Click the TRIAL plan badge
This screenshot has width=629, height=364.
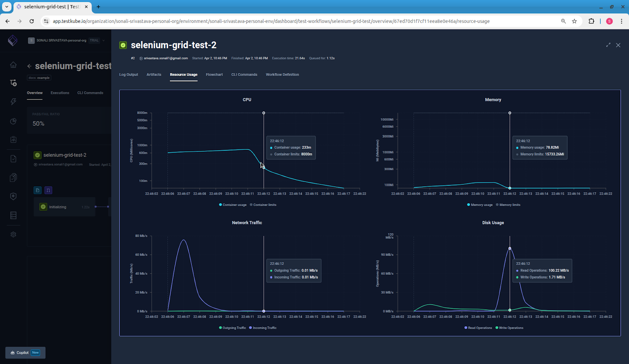[x=94, y=40]
